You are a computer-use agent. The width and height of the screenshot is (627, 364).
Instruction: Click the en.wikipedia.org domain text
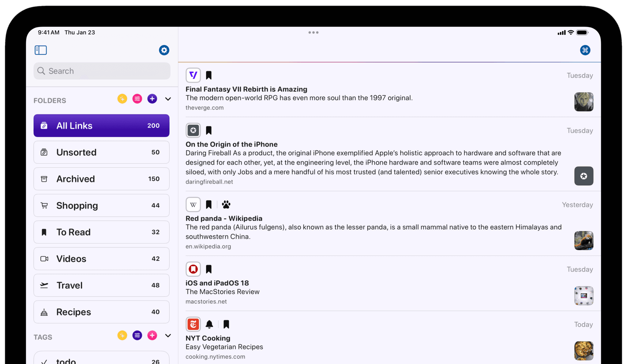[208, 246]
